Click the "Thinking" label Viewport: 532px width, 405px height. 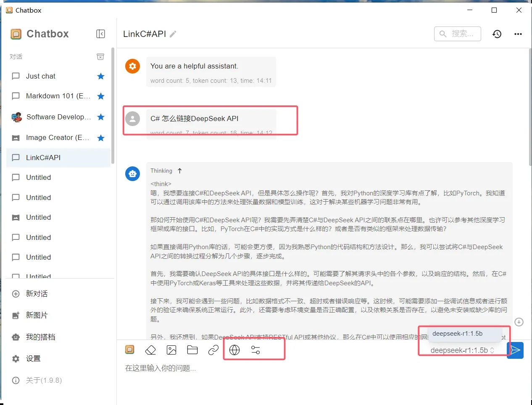tap(161, 171)
